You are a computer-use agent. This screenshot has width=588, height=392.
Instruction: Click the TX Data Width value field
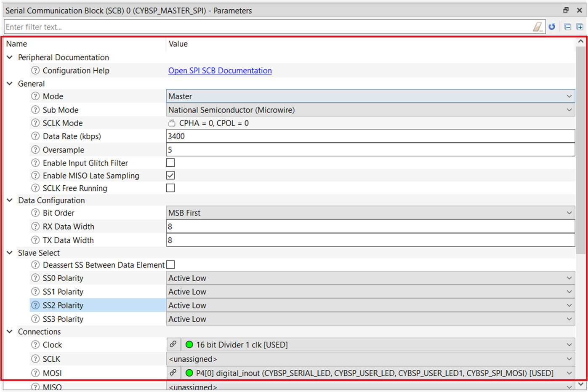[370, 240]
